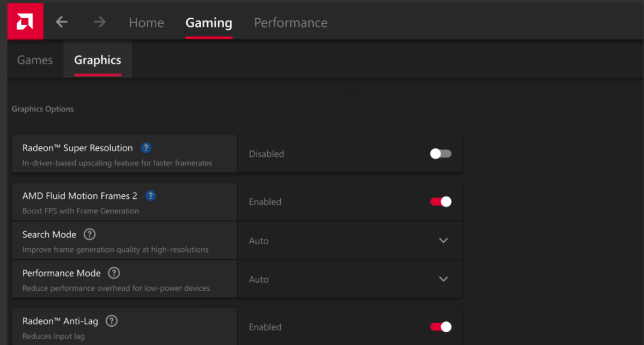
Task: Click the Performance Mode Auto value
Action: click(x=259, y=279)
